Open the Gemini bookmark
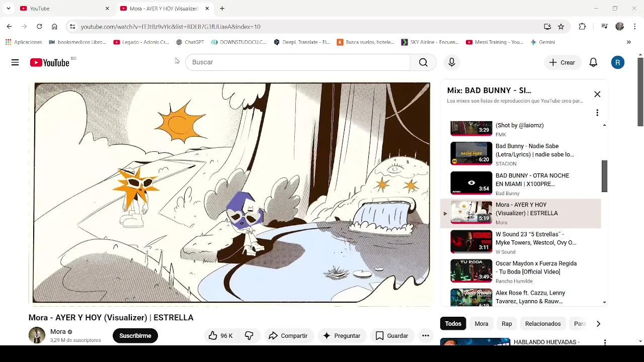The image size is (644, 362). click(543, 42)
